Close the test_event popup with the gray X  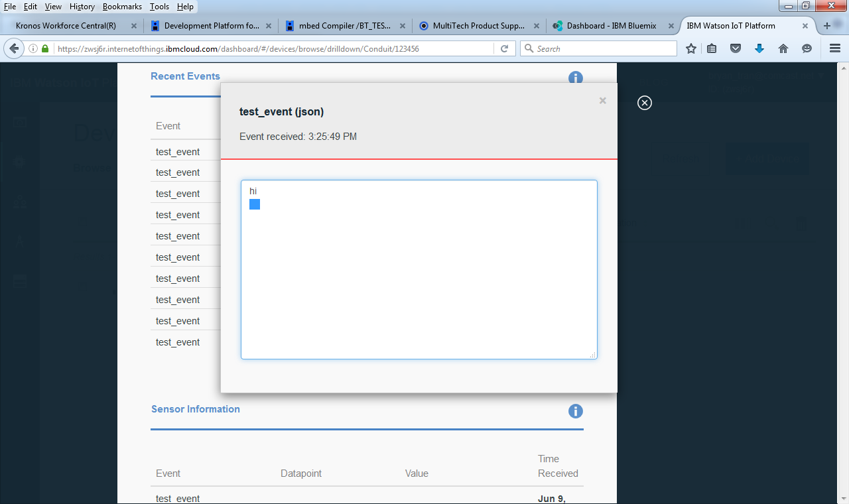(602, 101)
